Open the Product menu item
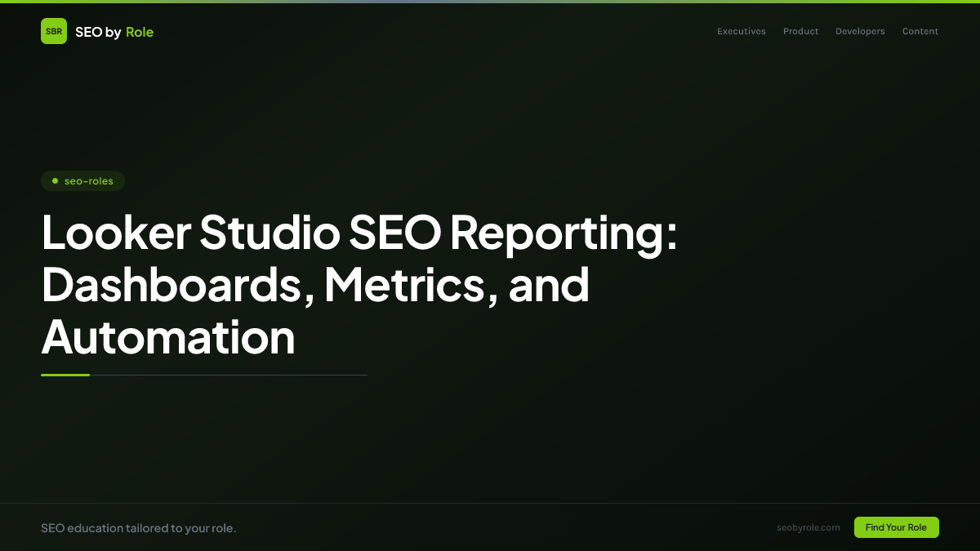Image resolution: width=980 pixels, height=551 pixels. (800, 31)
